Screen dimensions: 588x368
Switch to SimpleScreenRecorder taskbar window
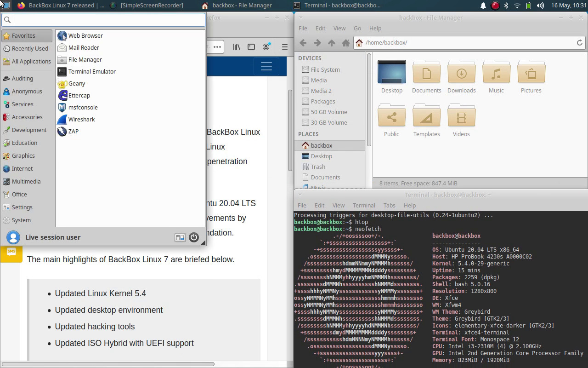point(146,6)
